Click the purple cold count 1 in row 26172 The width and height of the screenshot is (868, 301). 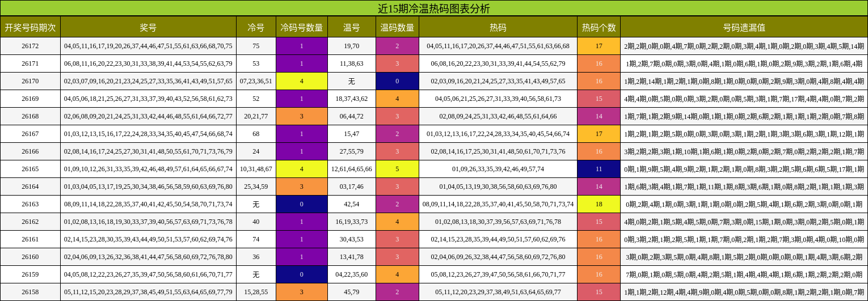pyautogui.click(x=301, y=46)
